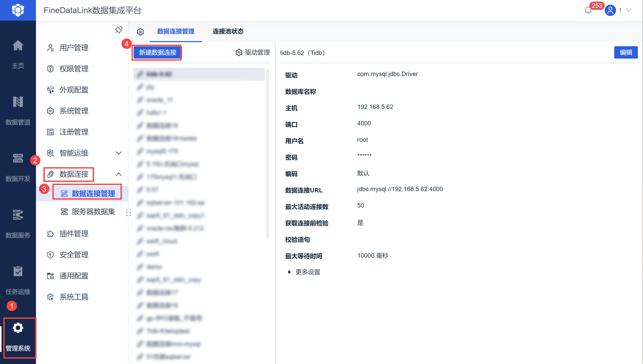Viewport: 643px width, 364px height.
Task: Open 插件管理 in the menu
Action: [x=74, y=234]
